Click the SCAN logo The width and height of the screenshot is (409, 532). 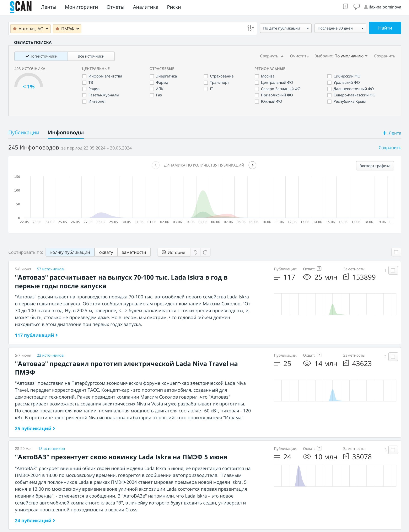pyautogui.click(x=21, y=7)
